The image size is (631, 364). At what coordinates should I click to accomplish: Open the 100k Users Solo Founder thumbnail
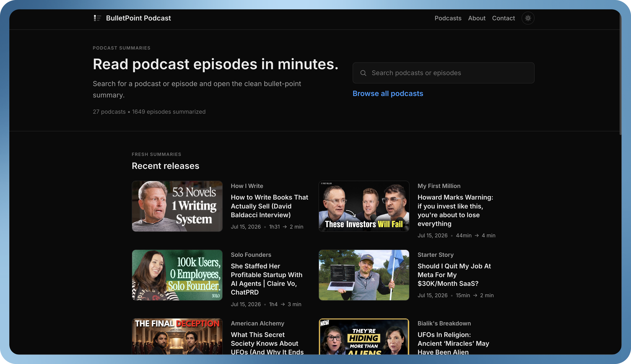(x=177, y=275)
